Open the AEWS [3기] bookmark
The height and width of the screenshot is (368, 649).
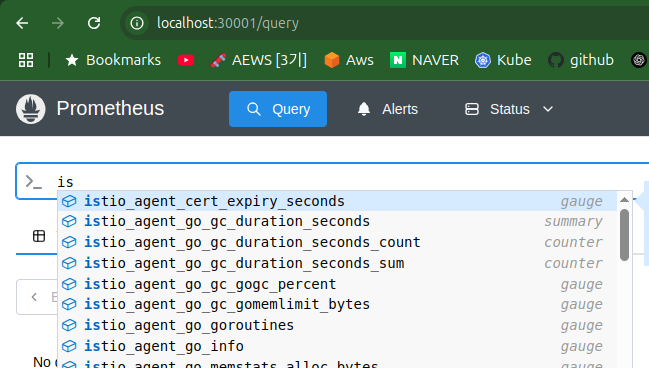click(x=259, y=60)
